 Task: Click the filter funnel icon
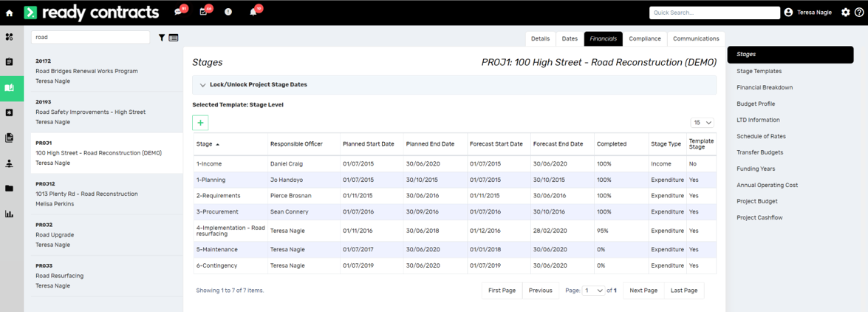tap(162, 38)
